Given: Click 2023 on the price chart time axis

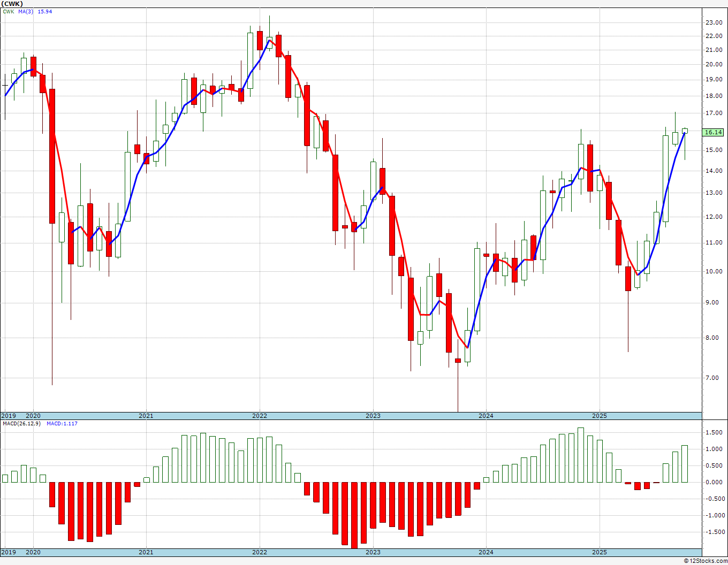Looking at the screenshot, I should (x=373, y=416).
